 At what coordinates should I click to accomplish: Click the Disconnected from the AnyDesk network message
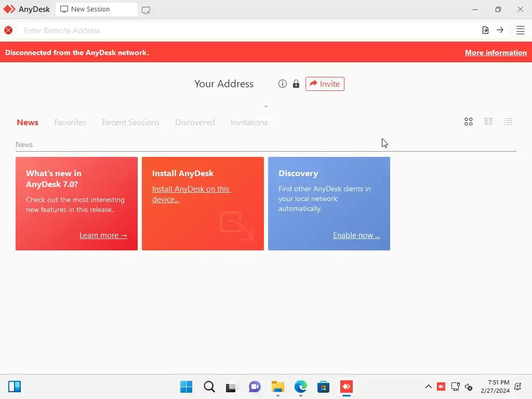click(x=77, y=52)
